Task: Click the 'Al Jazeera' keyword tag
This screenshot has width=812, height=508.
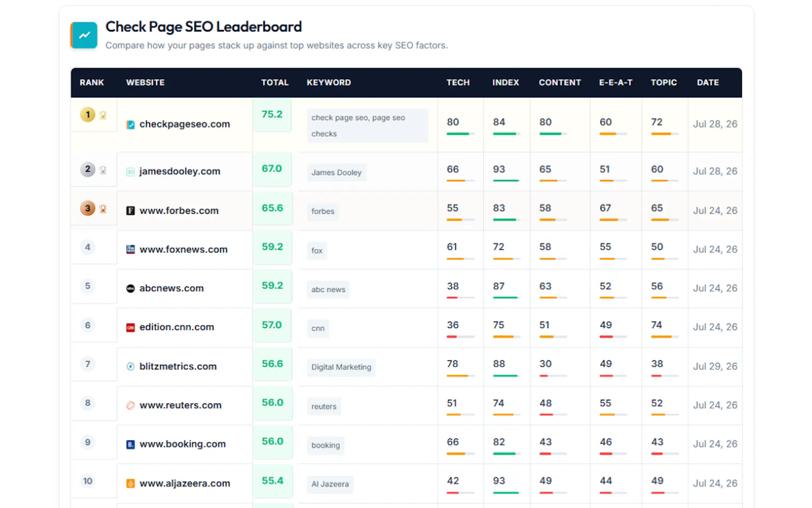Action: [330, 484]
